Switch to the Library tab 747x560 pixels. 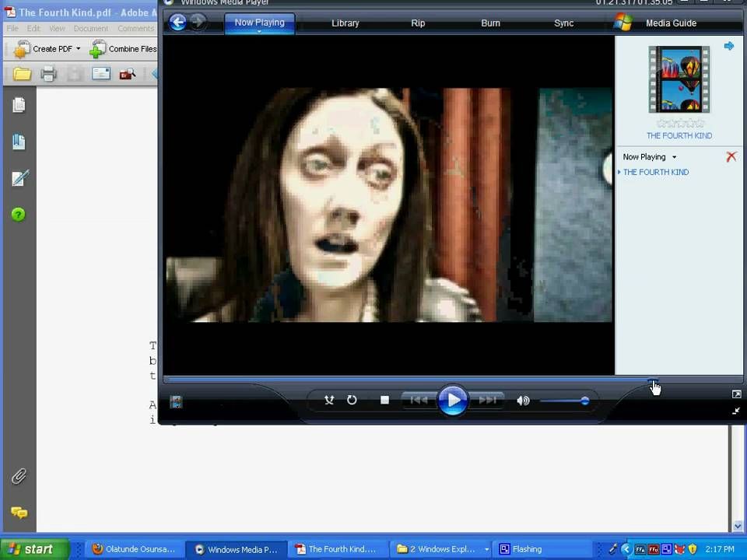[345, 23]
